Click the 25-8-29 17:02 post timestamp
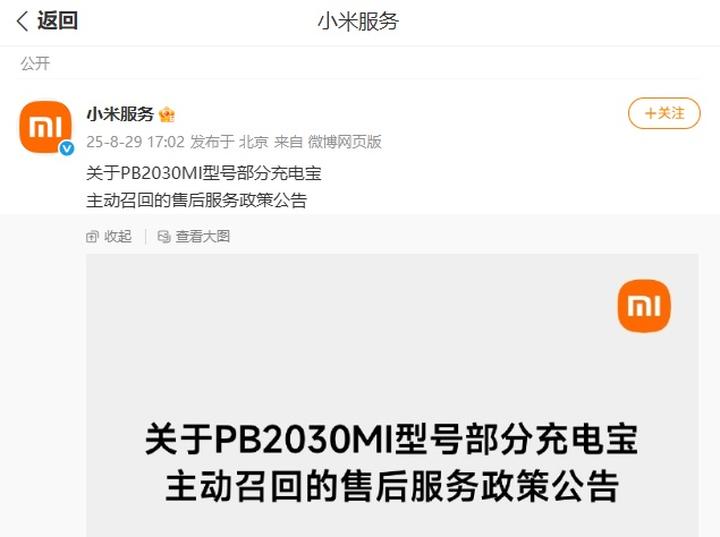720x537 pixels. point(135,142)
